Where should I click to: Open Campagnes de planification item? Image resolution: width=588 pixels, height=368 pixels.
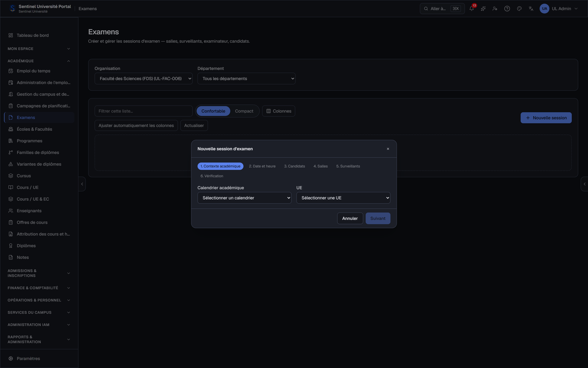pos(39,106)
